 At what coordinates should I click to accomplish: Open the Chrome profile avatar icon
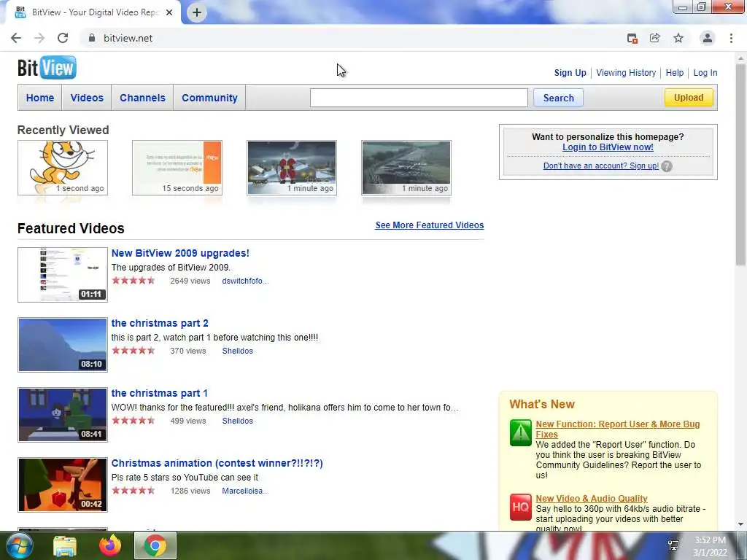(x=708, y=38)
